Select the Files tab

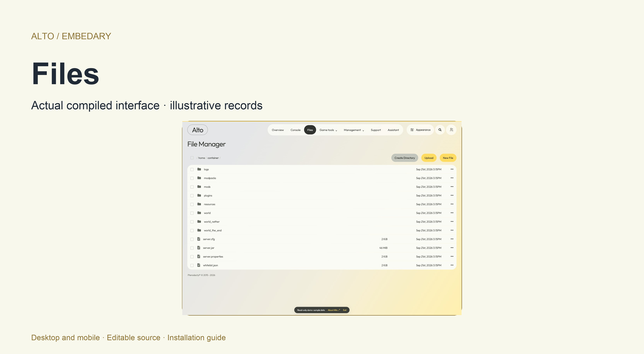310,130
